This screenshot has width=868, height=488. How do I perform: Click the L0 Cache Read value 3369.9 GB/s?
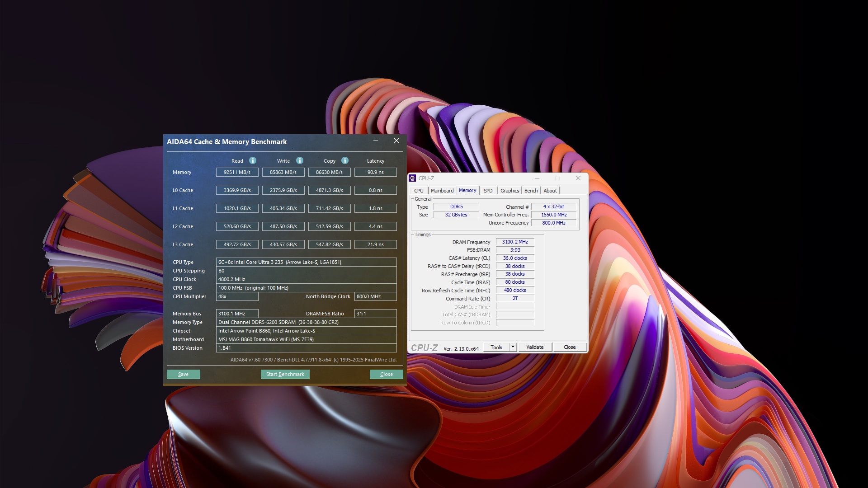[237, 190]
